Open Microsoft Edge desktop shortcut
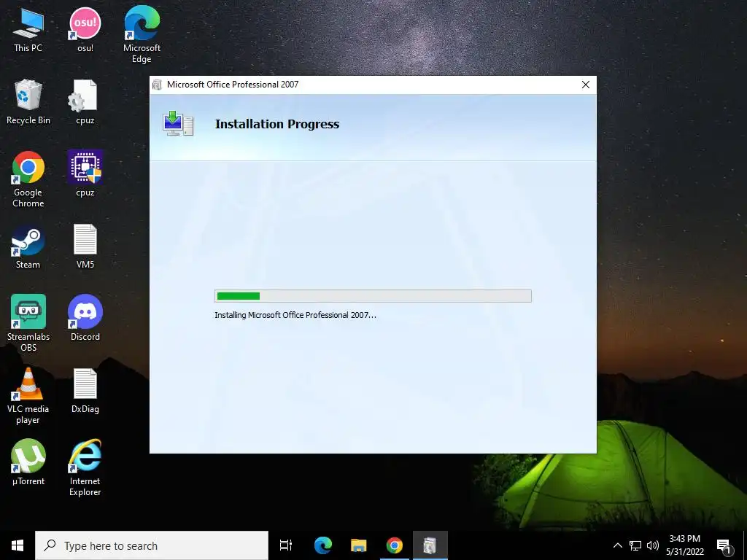The image size is (747, 560). coord(142,34)
